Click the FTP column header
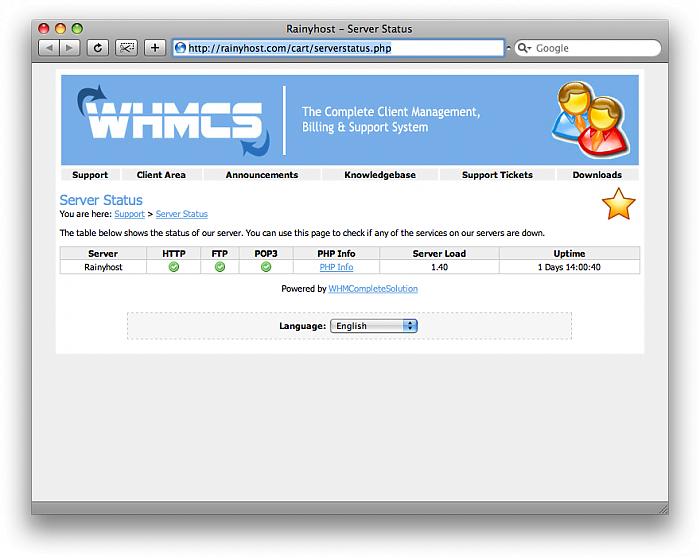The width and height of the screenshot is (700, 558). click(220, 254)
